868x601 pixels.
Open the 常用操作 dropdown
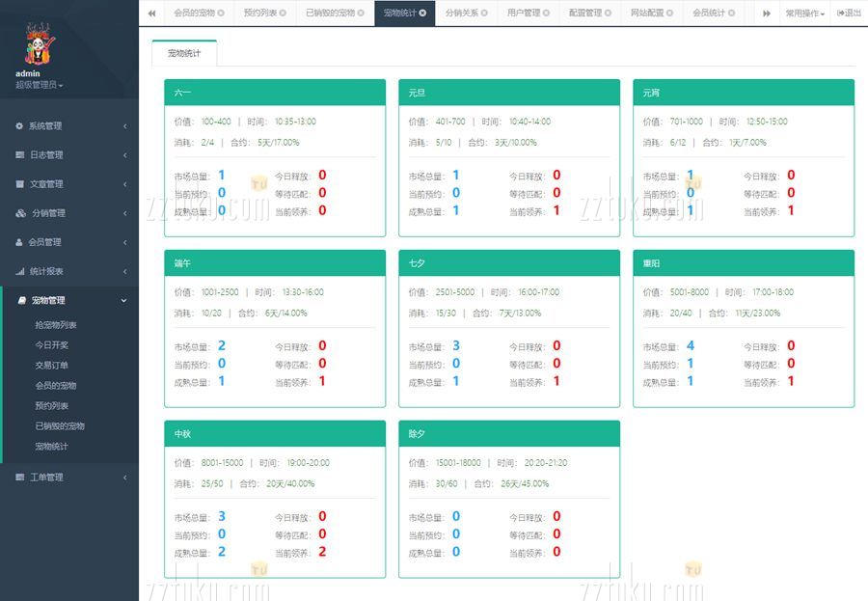(x=804, y=14)
